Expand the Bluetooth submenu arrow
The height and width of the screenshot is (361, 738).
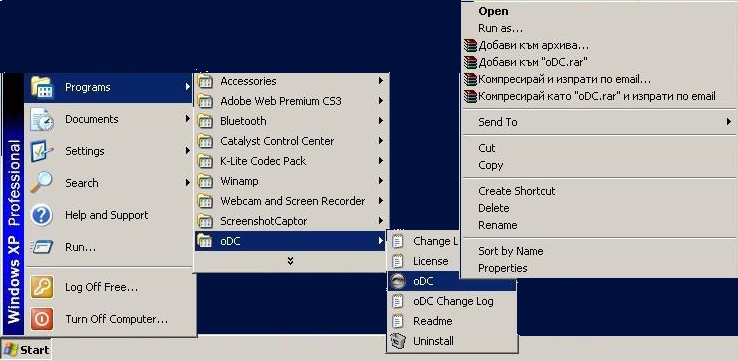[x=380, y=121]
